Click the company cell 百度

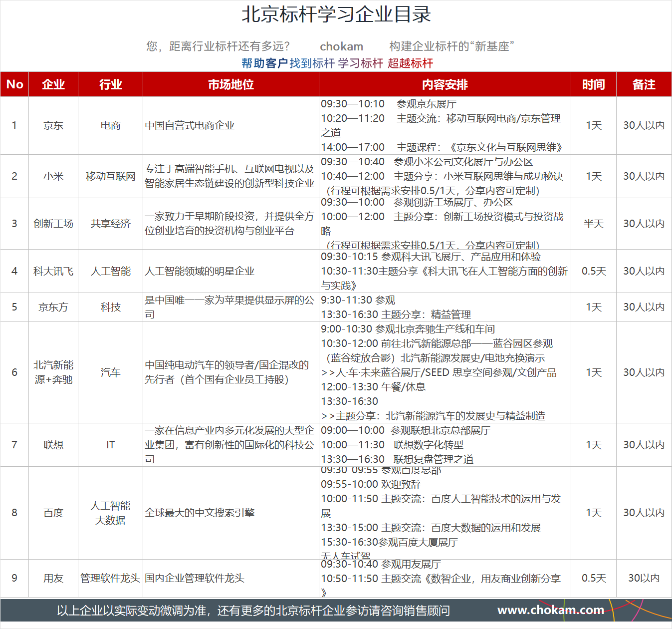coord(53,513)
